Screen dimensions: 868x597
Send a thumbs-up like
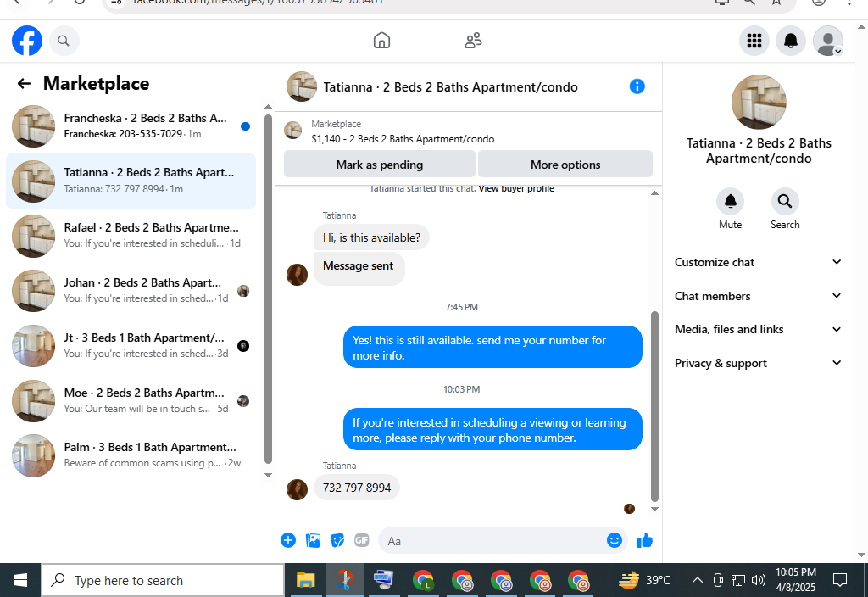(645, 540)
